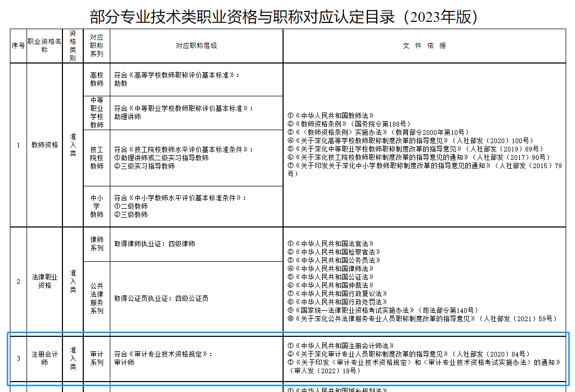This screenshot has height=392, width=575.
Task: Select the 中小学教师 series cell
Action: coord(97,206)
